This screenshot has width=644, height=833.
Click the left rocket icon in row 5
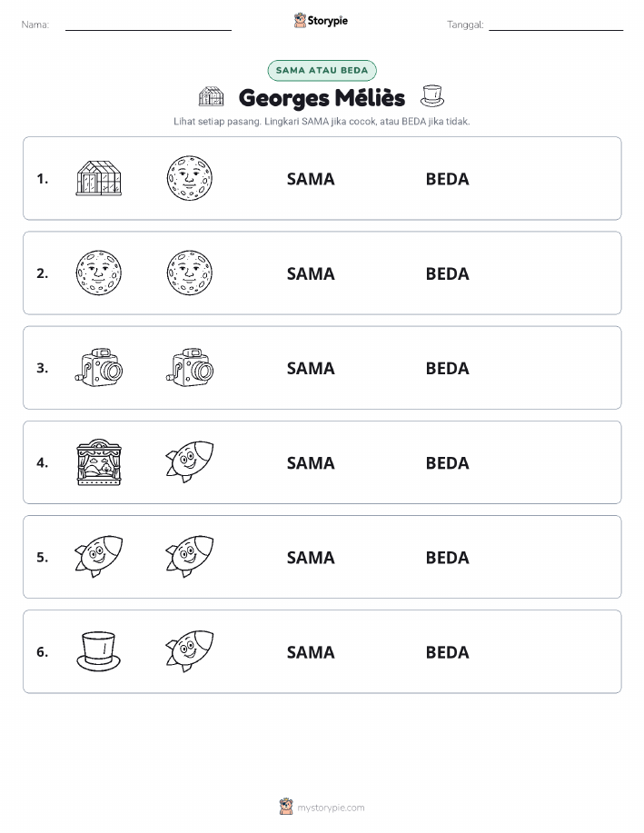[99, 556]
